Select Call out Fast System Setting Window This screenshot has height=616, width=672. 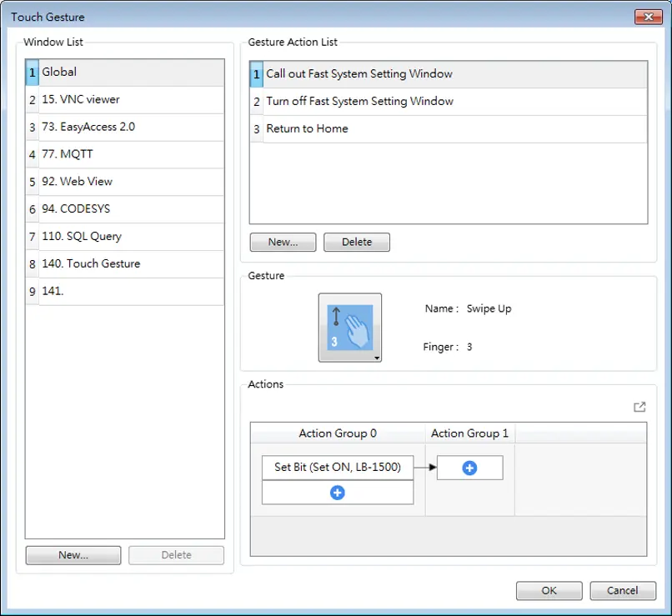click(449, 74)
